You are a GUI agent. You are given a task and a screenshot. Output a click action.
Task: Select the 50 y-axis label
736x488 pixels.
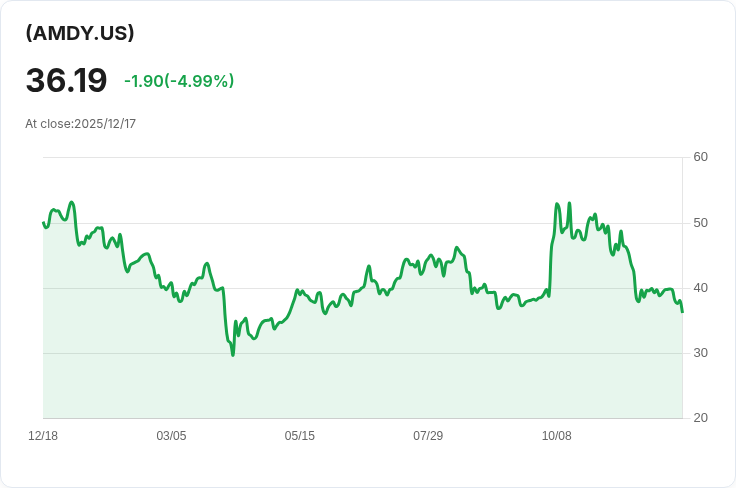700,222
